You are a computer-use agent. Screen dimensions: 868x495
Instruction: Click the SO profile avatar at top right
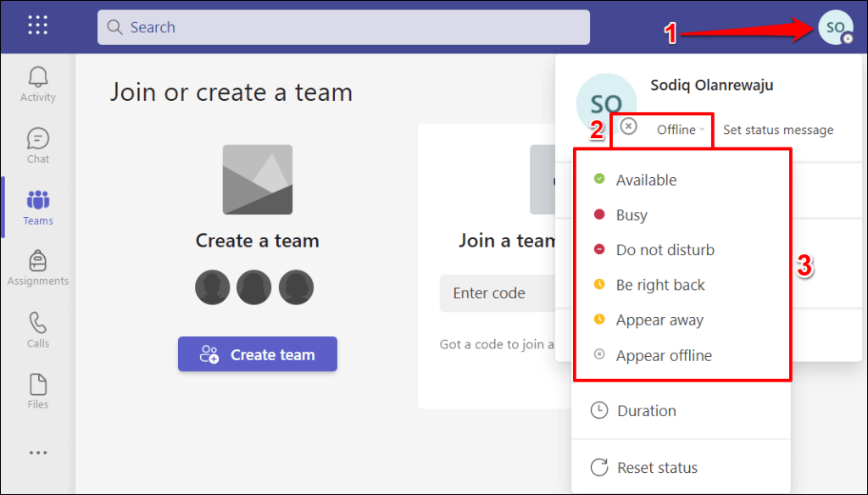835,27
